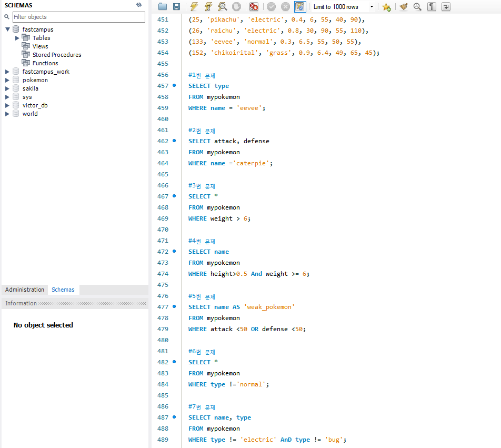The width and height of the screenshot is (501, 448).
Task: Click the 'bug' string on line 489
Action: [x=334, y=440]
